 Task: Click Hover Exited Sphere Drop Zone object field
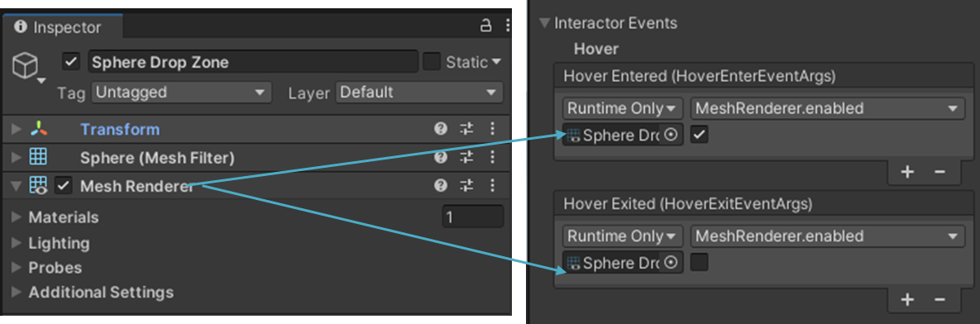(623, 263)
